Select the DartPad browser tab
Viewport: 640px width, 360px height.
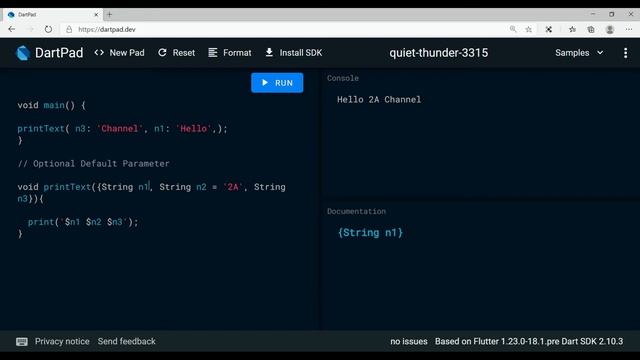tap(52, 15)
